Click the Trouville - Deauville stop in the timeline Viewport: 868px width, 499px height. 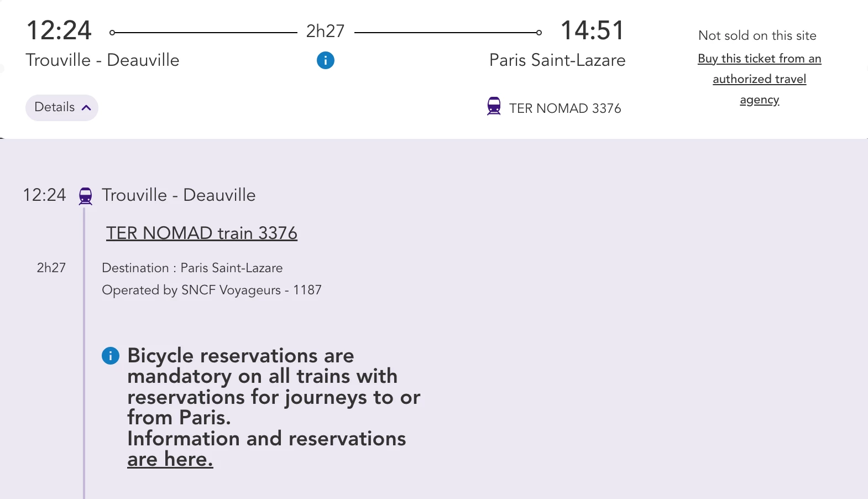pyautogui.click(x=179, y=195)
